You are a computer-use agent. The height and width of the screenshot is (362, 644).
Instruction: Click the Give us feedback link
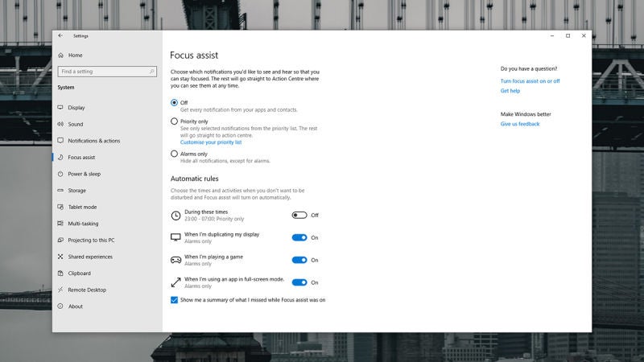(520, 124)
